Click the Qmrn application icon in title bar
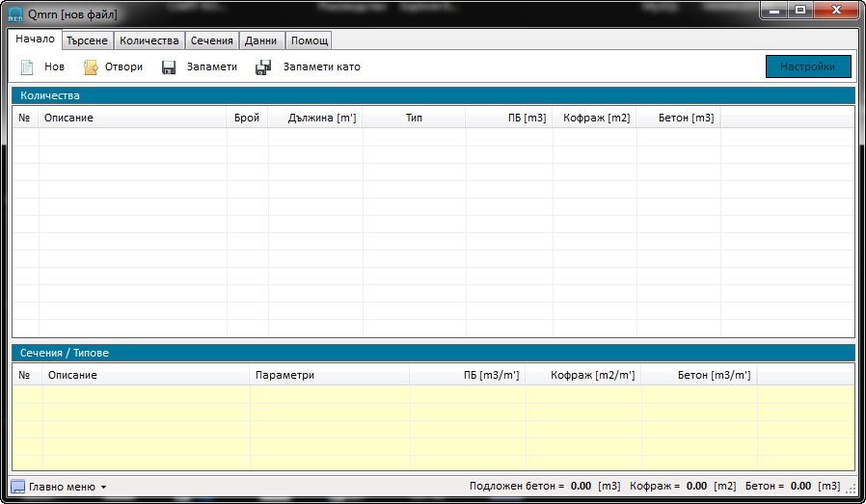866x504 pixels. coord(15,14)
